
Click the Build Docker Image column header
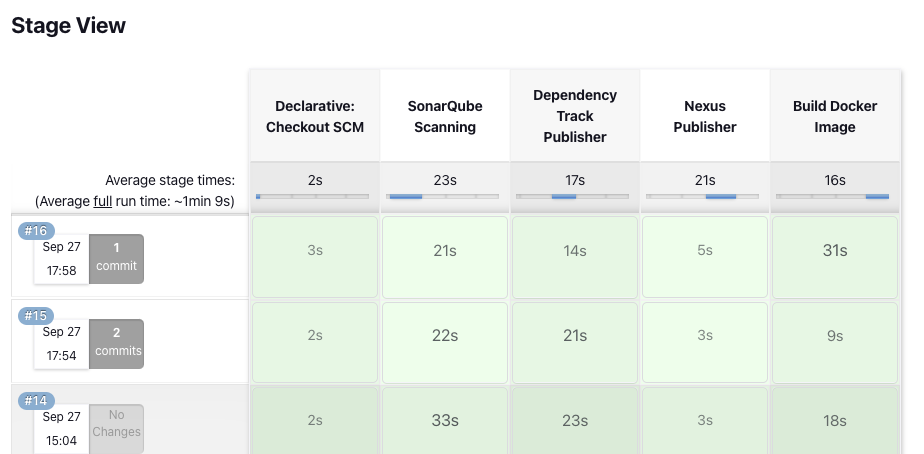(x=835, y=116)
